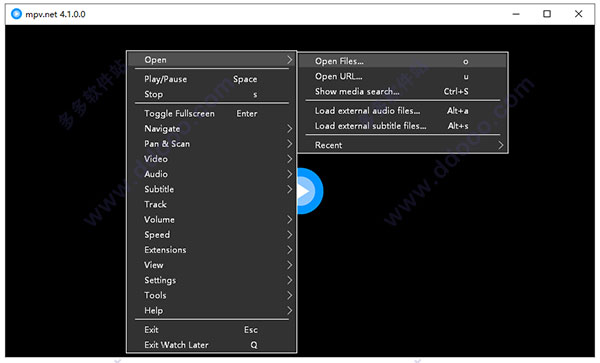Click the blue play logo in video area

point(310,191)
